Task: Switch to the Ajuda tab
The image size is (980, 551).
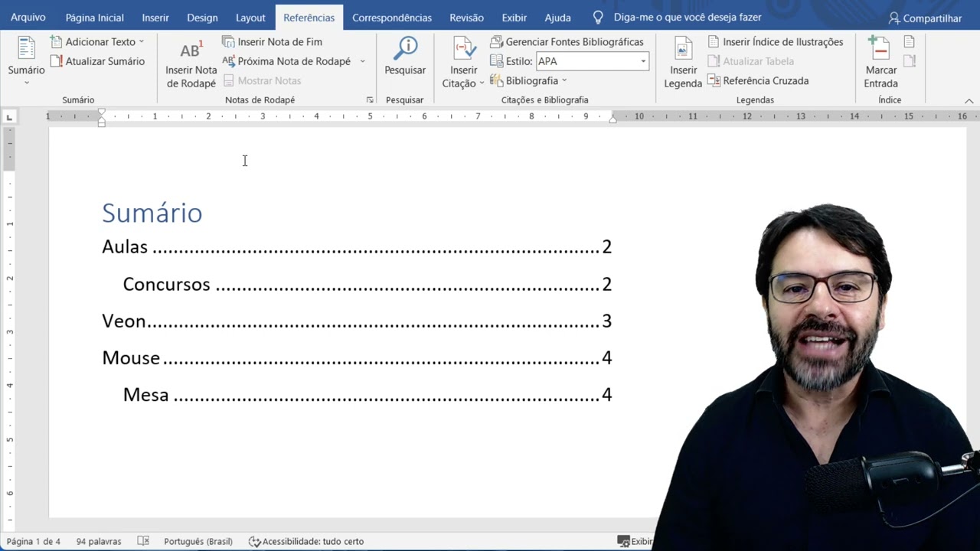Action: pyautogui.click(x=557, y=18)
